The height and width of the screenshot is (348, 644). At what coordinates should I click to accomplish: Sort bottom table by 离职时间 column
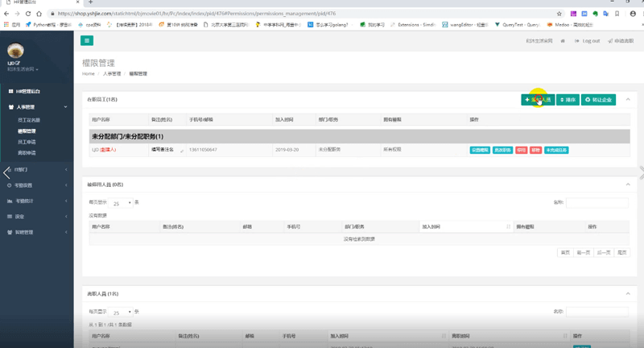[x=510, y=336]
